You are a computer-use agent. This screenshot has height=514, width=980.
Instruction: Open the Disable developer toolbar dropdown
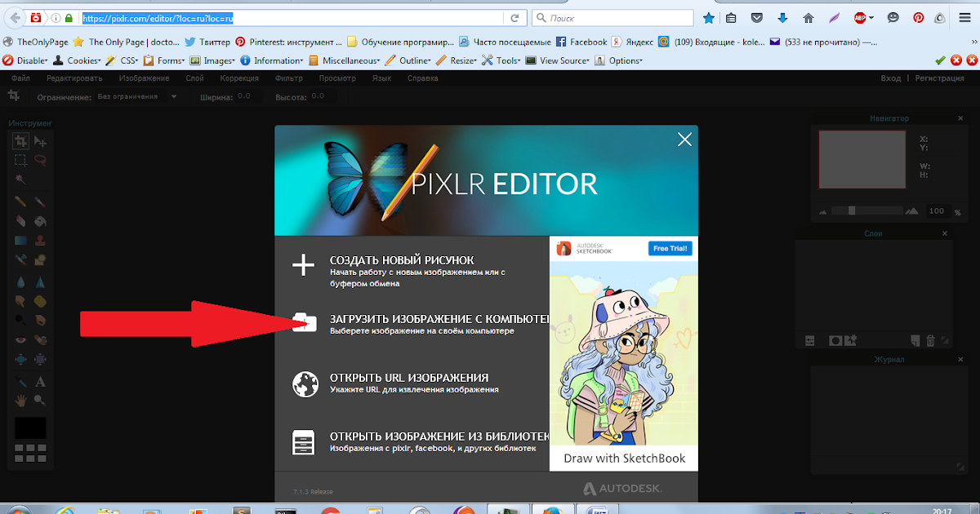click(x=25, y=60)
